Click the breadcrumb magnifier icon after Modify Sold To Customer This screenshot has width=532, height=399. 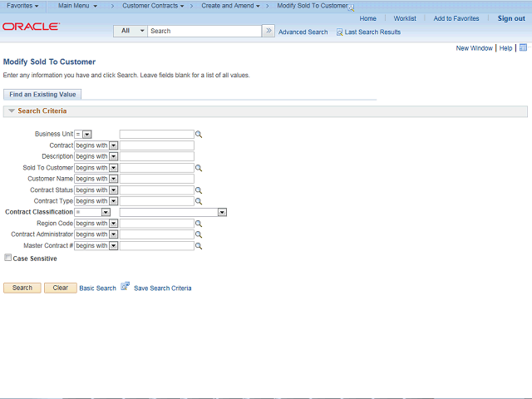click(351, 7)
